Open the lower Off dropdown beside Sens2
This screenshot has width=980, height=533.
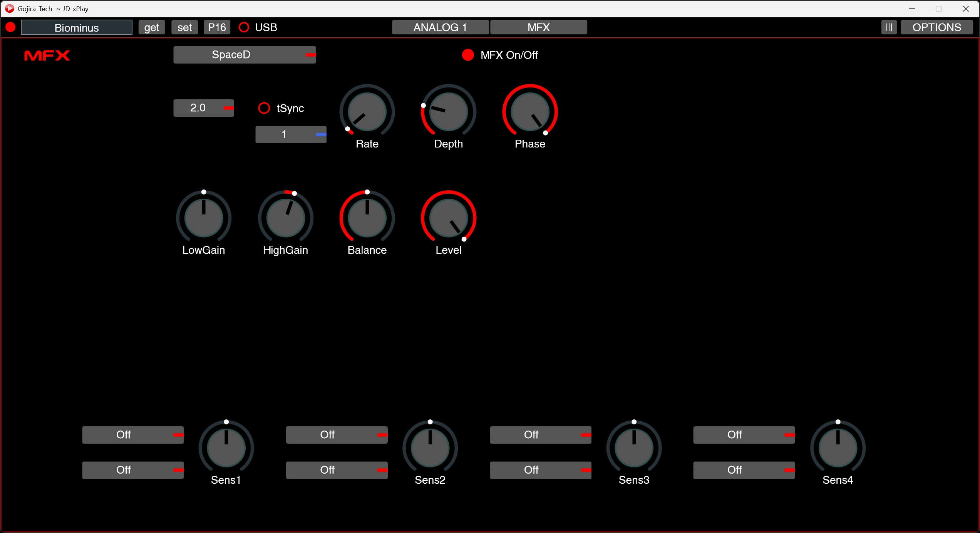tap(337, 470)
